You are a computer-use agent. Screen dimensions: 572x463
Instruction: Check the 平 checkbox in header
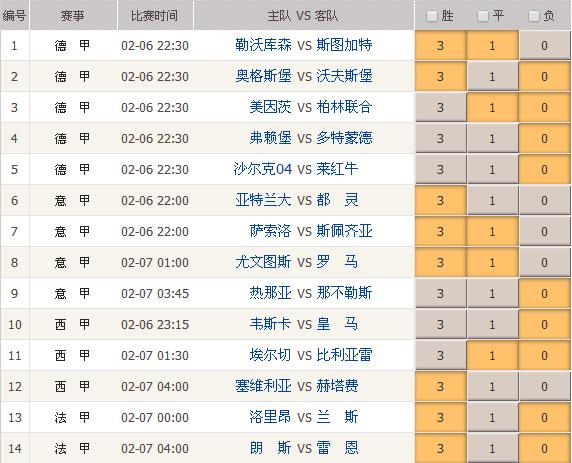click(x=483, y=16)
